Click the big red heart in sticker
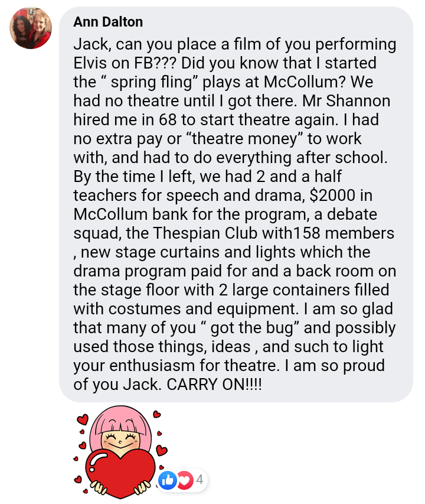 tap(120, 473)
